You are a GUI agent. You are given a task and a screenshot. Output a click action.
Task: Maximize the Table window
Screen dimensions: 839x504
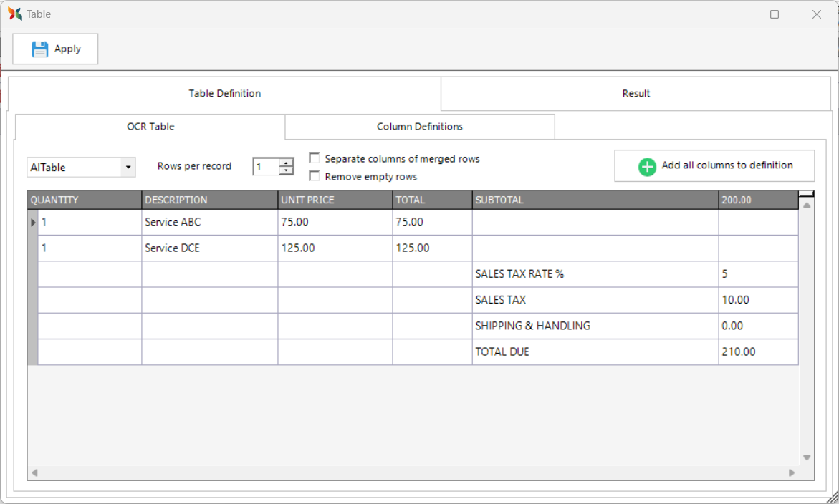(x=775, y=14)
